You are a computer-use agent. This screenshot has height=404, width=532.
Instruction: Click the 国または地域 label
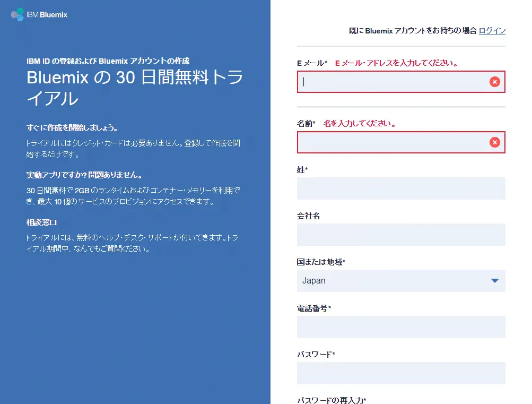tap(321, 262)
